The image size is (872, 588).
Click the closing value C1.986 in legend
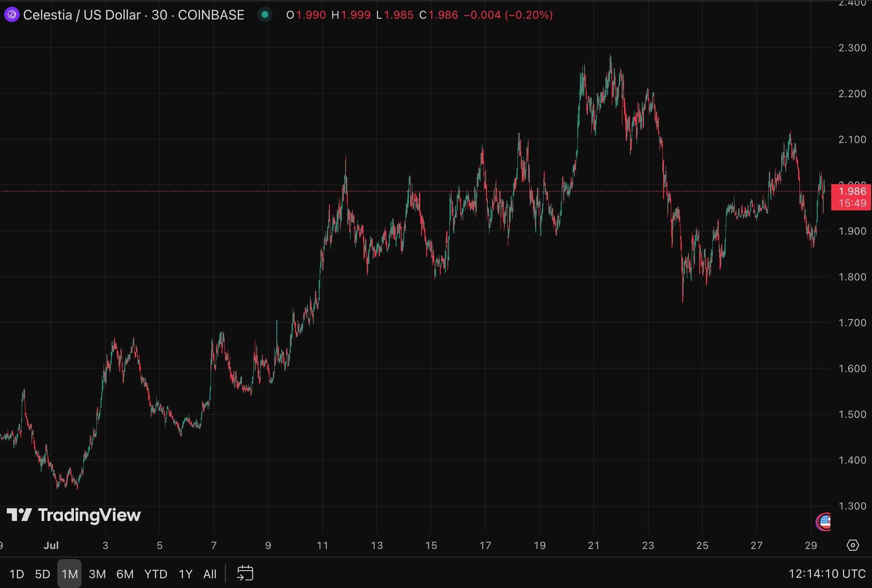pyautogui.click(x=439, y=15)
